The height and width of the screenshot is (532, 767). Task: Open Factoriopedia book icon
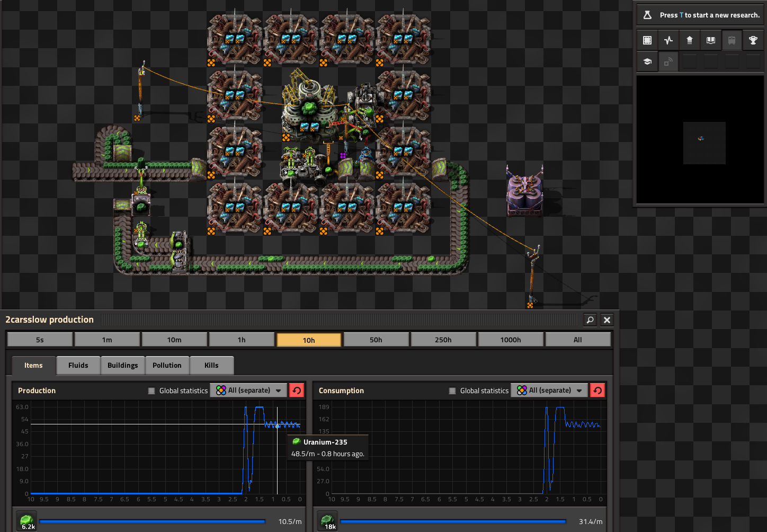[711, 40]
